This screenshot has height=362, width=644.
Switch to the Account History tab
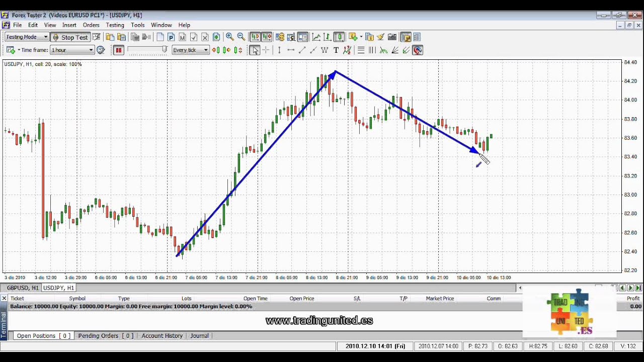tap(162, 336)
